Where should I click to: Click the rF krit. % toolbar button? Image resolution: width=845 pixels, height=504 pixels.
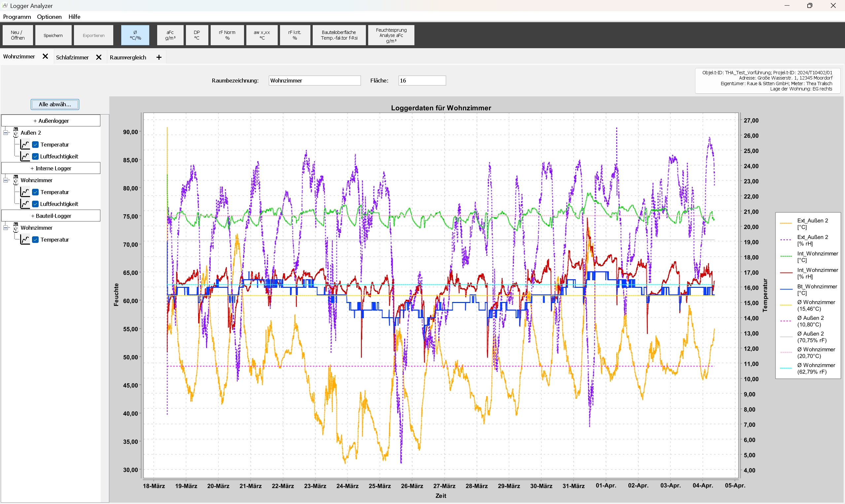(295, 35)
